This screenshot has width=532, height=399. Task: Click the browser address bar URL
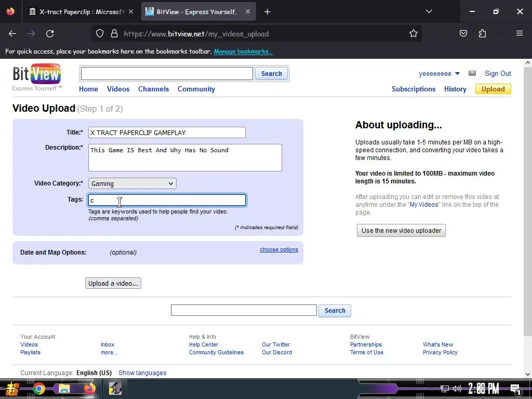(x=196, y=34)
